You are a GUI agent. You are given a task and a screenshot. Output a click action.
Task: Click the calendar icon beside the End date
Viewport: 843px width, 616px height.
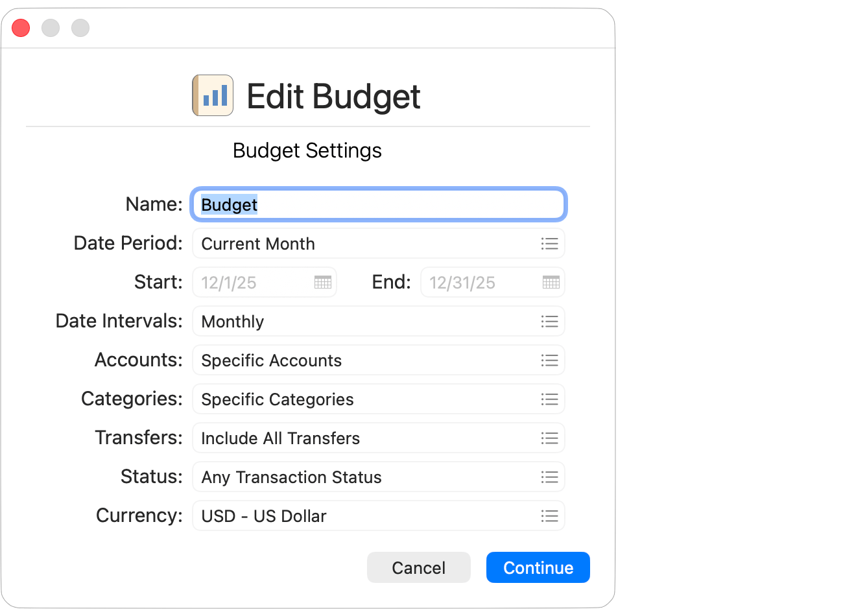pyautogui.click(x=551, y=282)
